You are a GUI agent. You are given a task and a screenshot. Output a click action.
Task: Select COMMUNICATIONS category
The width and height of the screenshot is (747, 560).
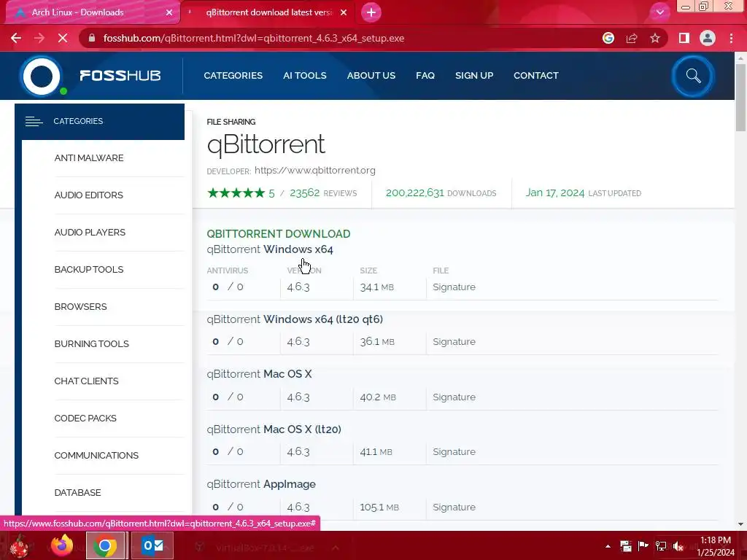coord(96,455)
